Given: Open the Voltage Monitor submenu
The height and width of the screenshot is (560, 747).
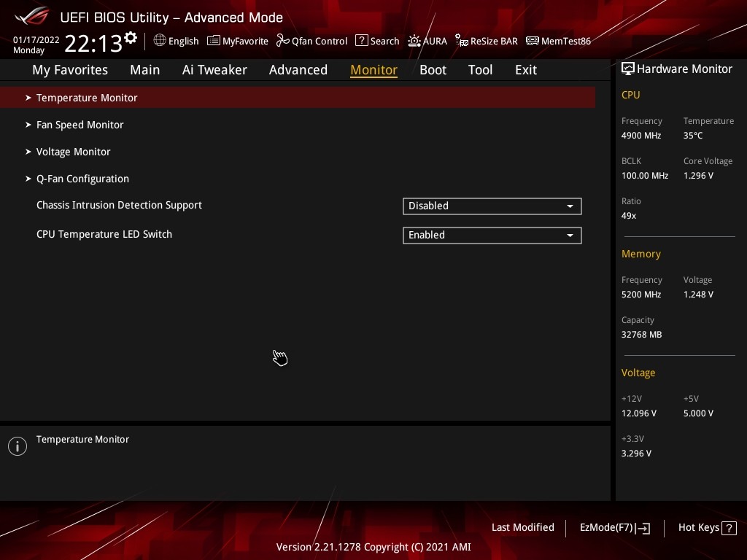Looking at the screenshot, I should pos(74,152).
